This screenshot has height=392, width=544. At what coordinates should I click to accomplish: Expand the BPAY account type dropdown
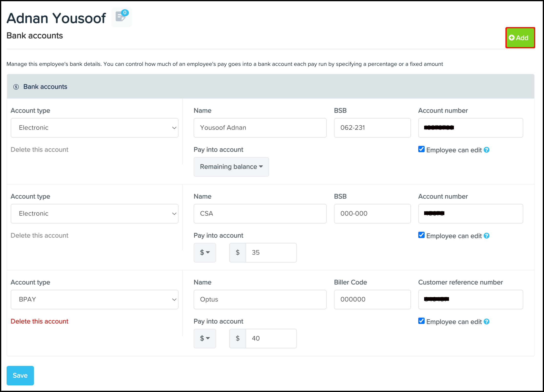pyautogui.click(x=94, y=299)
